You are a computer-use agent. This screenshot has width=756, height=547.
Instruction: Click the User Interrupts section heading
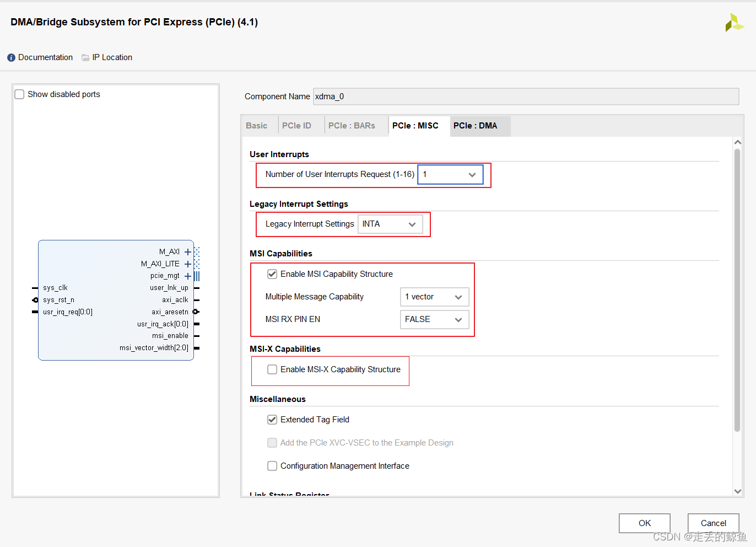pyautogui.click(x=279, y=154)
